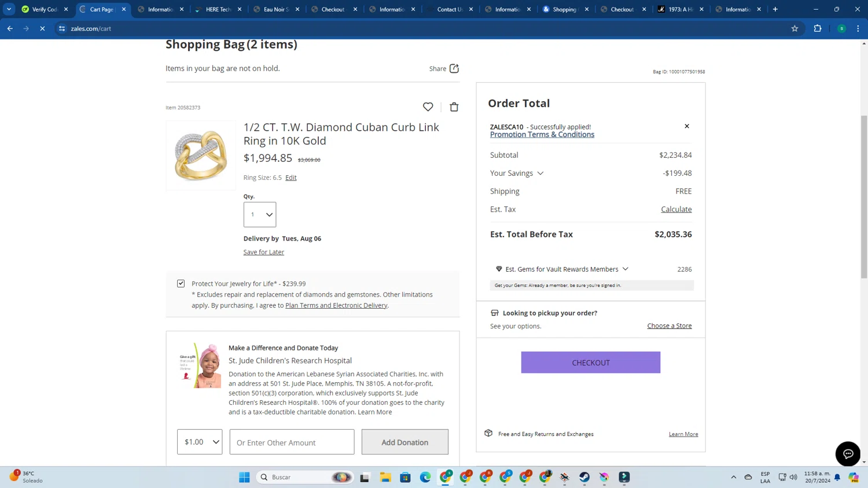Open the tab search dropdown
Image resolution: width=868 pixels, height=488 pixels.
(x=9, y=9)
